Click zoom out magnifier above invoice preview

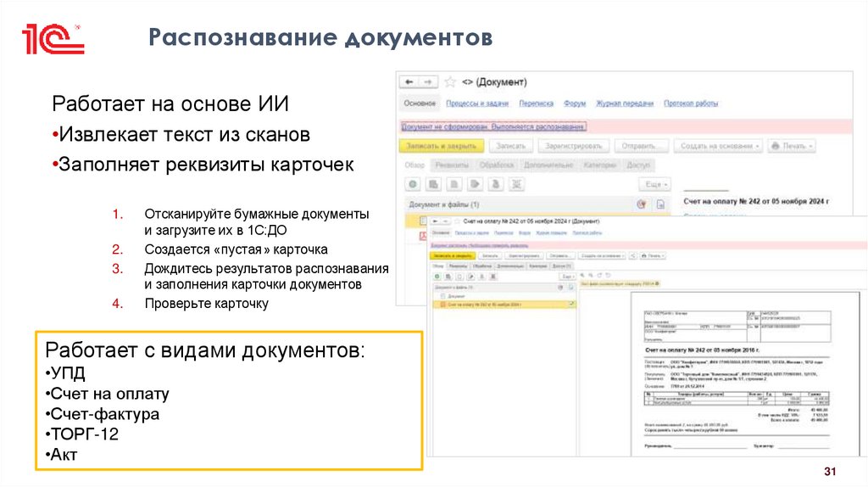pyautogui.click(x=591, y=275)
